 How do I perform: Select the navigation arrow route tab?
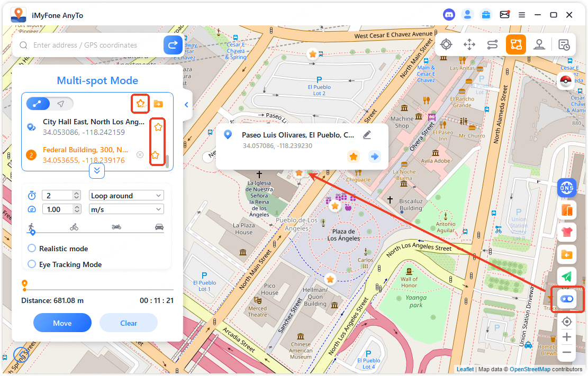(x=61, y=104)
